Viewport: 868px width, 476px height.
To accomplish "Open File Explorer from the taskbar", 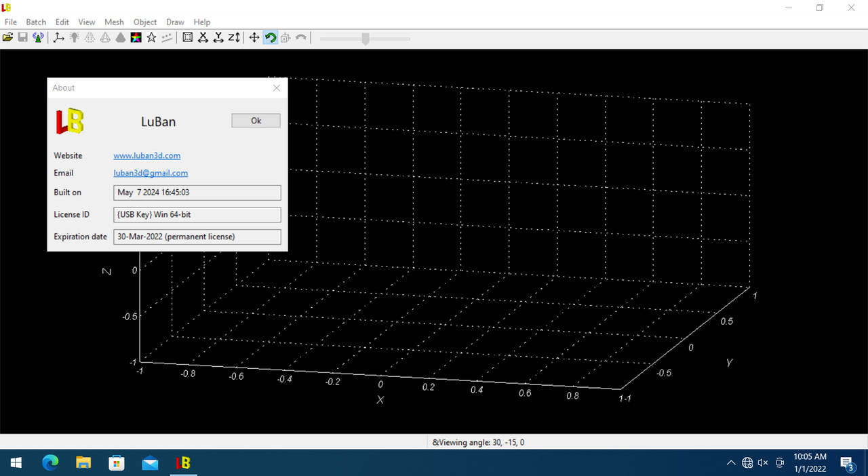I will point(83,462).
